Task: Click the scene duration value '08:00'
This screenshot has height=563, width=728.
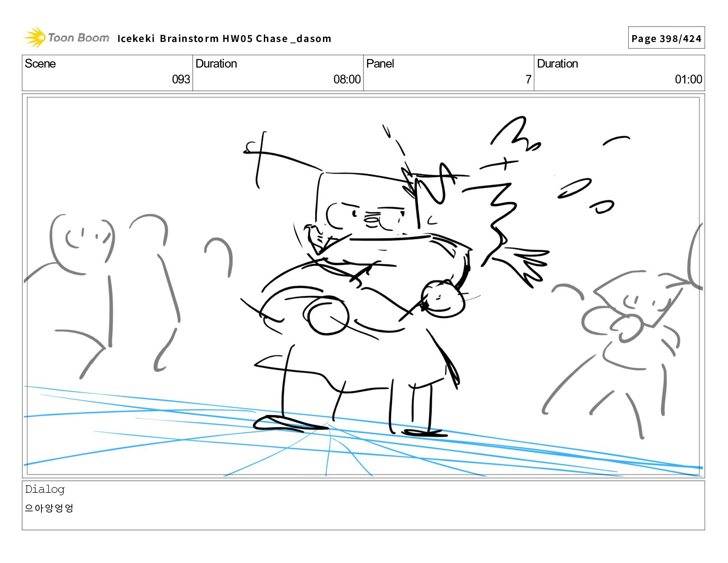Action: click(347, 79)
